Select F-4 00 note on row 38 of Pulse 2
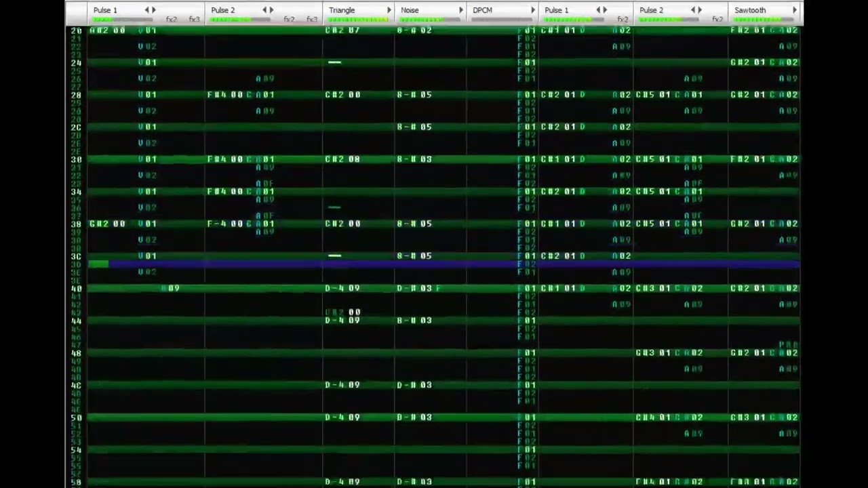 (225, 224)
